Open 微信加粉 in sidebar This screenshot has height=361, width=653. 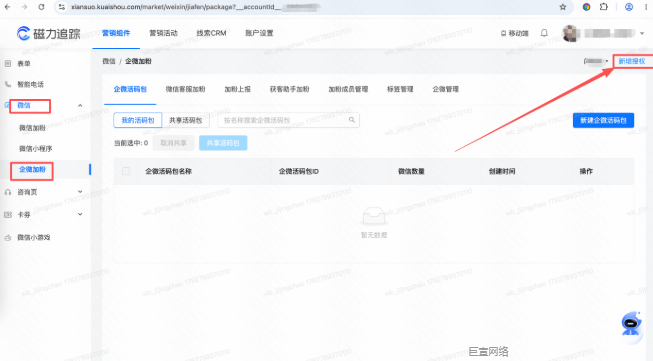tap(32, 128)
